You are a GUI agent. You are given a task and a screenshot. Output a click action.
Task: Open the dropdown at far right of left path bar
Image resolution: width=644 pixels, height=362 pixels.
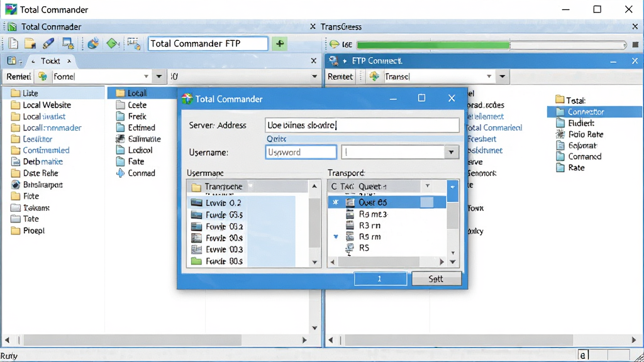314,76
